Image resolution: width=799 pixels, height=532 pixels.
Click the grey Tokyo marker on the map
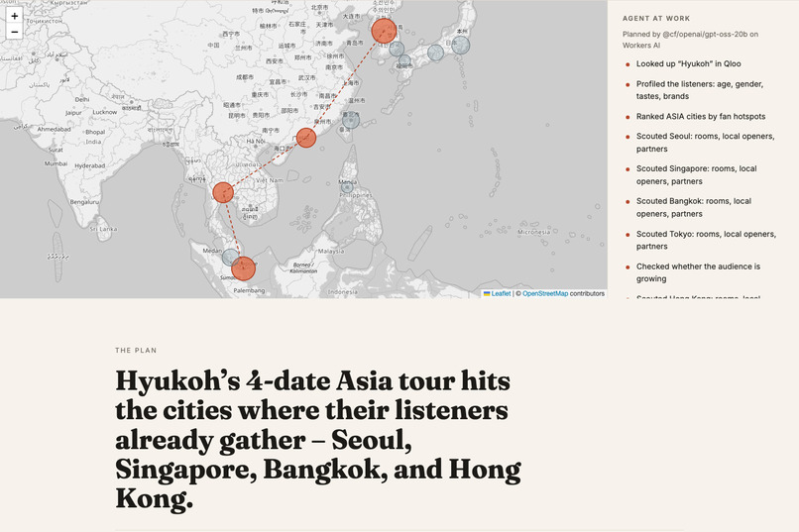pos(461,45)
